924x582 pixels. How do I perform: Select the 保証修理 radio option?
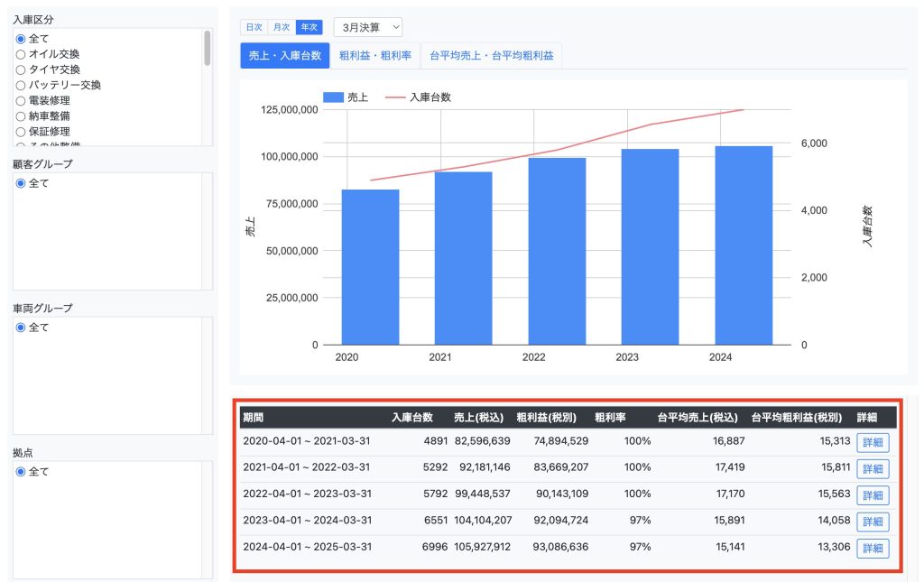(21, 131)
